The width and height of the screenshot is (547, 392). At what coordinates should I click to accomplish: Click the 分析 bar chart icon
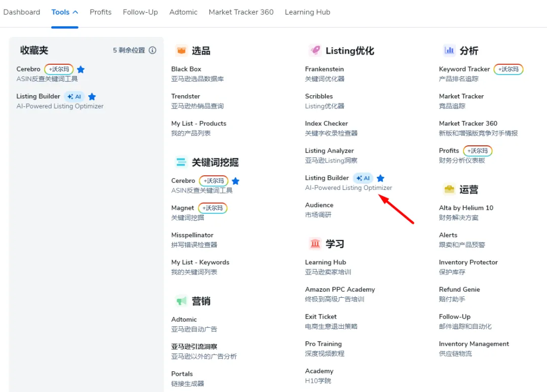[449, 51]
